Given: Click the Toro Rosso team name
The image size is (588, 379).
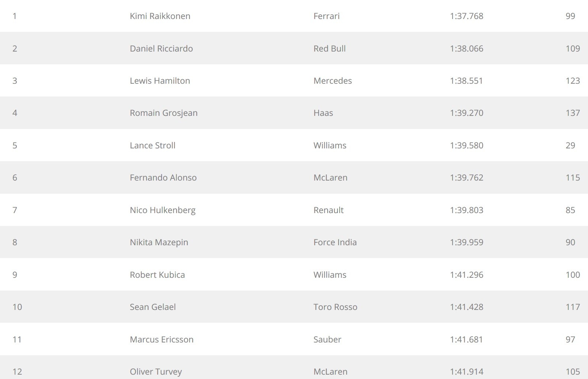Looking at the screenshot, I should pos(335,307).
